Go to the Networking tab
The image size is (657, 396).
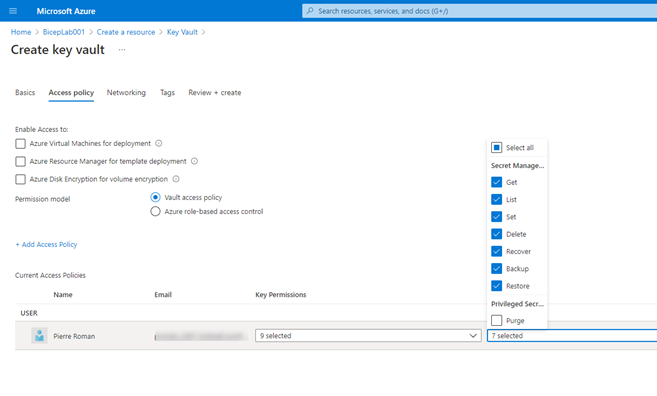pyautogui.click(x=126, y=93)
